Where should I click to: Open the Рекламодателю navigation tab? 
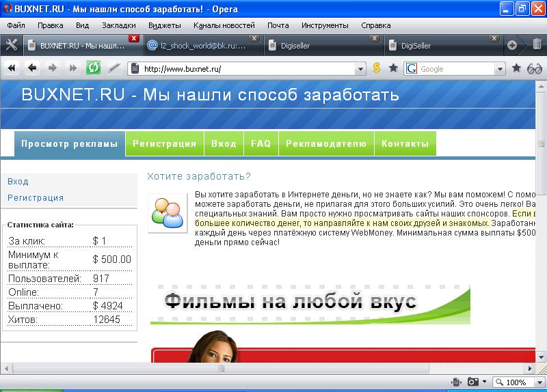pyautogui.click(x=327, y=143)
